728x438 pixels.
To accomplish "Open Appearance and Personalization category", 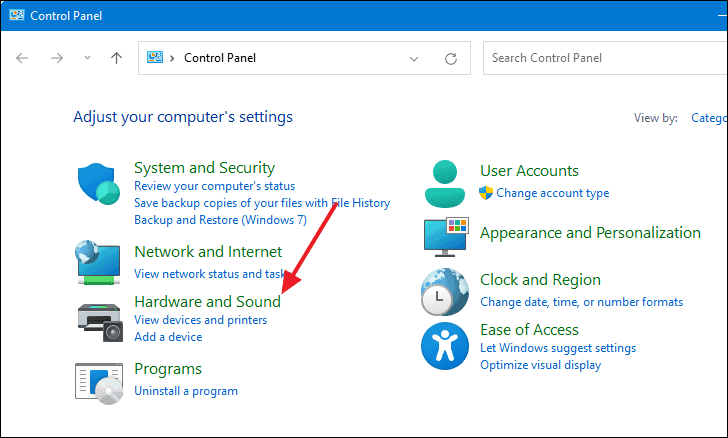I will (590, 233).
